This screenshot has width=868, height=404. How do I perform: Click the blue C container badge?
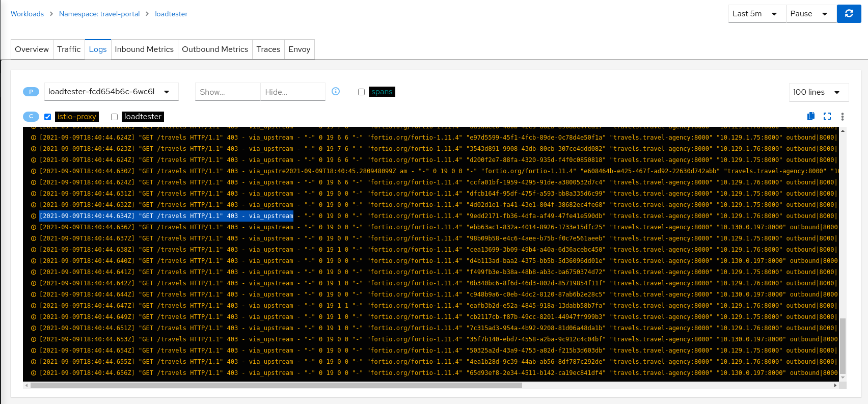click(x=31, y=117)
